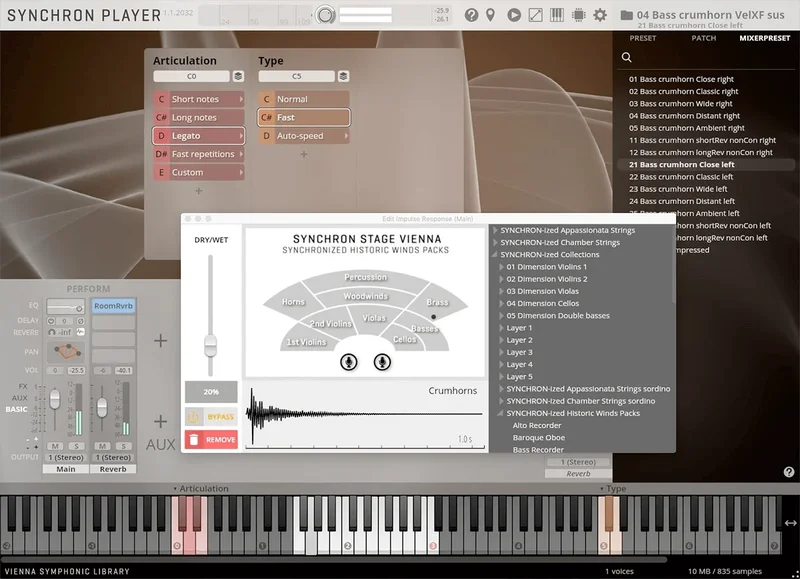Add a new Type slot with plus sign
This screenshot has width=800, height=579.
coord(304,154)
